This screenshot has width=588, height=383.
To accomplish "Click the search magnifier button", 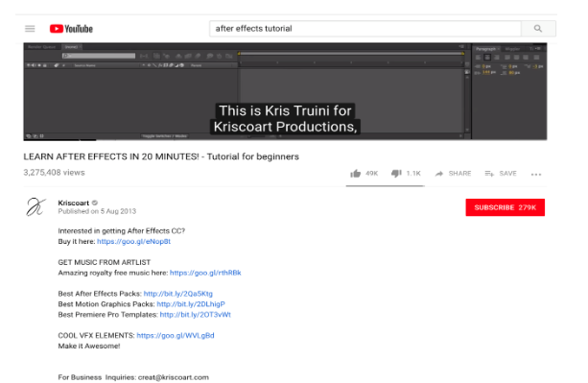I will (x=538, y=29).
